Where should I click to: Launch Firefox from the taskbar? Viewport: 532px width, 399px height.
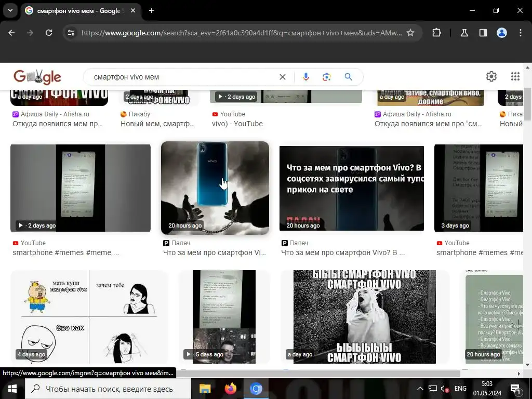coord(231,389)
